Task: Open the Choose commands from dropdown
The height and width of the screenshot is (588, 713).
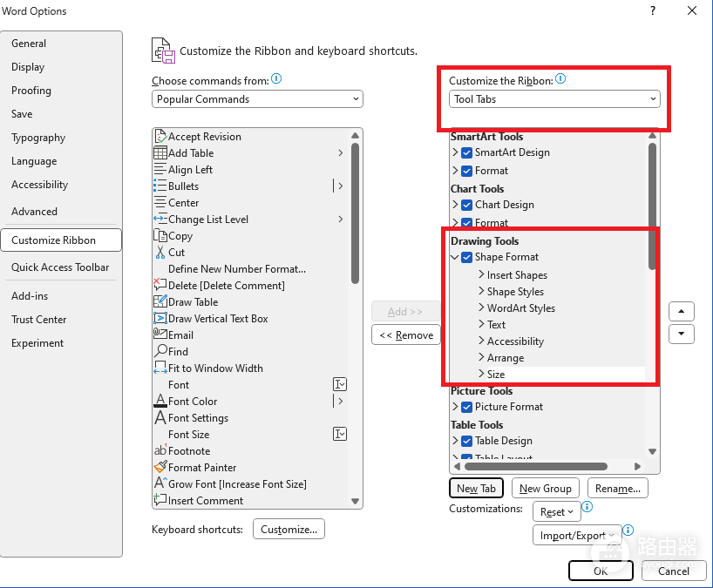Action: click(257, 99)
